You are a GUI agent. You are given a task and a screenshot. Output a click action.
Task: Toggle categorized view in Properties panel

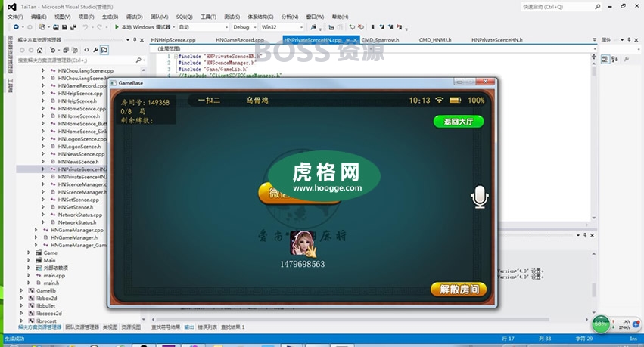[605, 60]
